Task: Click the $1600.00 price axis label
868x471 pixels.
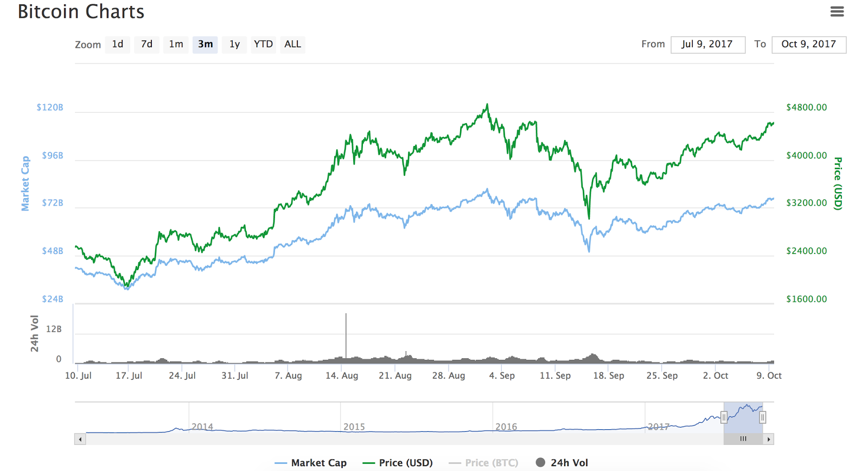Action: point(807,299)
